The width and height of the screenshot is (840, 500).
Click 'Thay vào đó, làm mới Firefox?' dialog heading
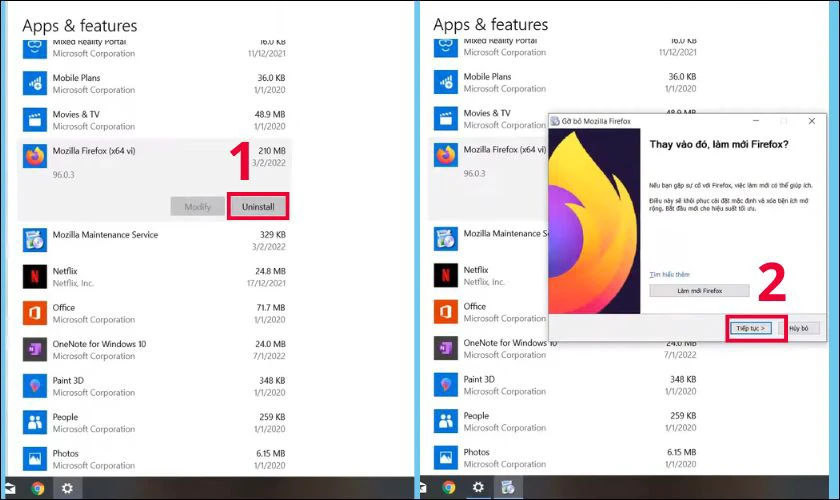click(718, 144)
